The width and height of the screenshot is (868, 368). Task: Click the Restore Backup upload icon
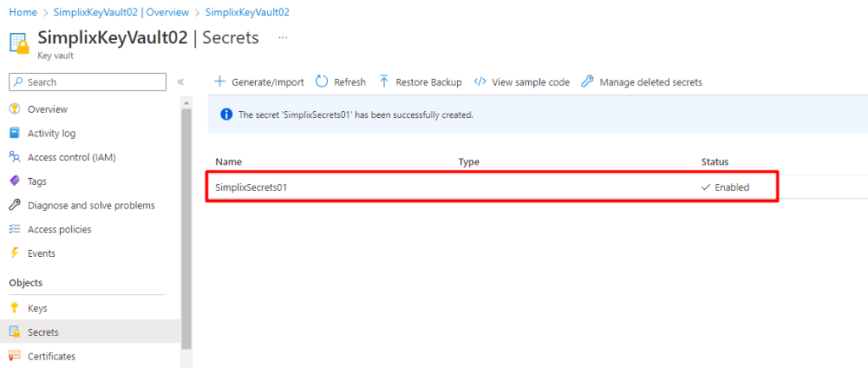384,82
